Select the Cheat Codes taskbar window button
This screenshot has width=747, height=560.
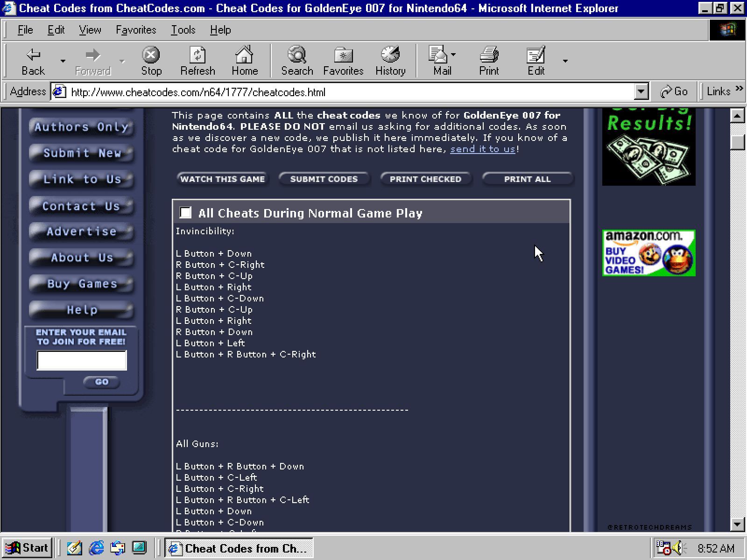(x=239, y=548)
